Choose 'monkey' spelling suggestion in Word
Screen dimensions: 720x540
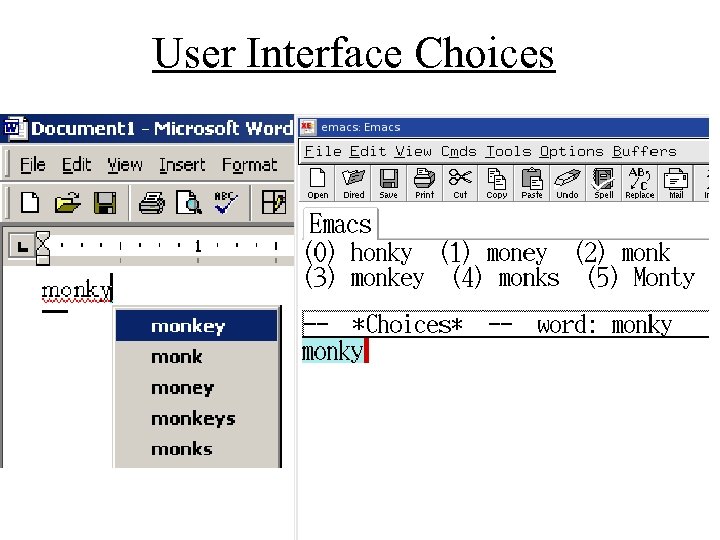[197, 326]
